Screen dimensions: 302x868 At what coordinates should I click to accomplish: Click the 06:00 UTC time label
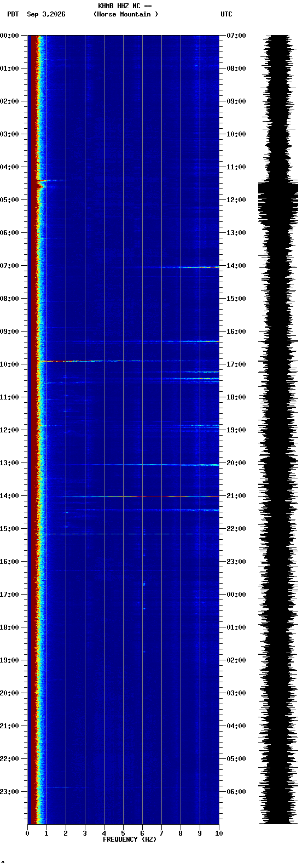(236, 792)
